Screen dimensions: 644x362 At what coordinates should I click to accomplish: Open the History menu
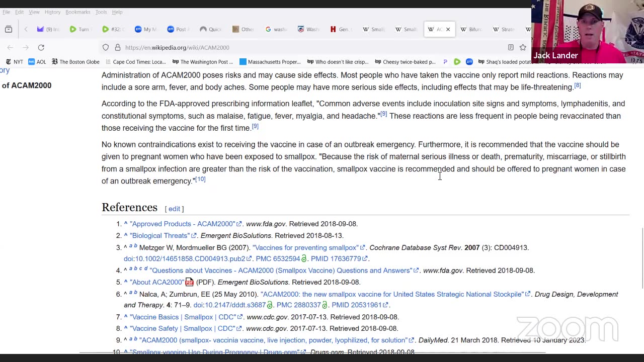[52, 12]
